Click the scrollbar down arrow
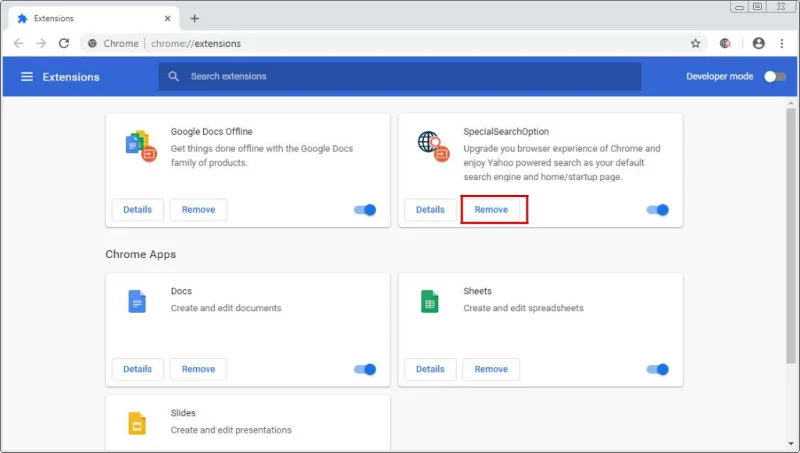Image resolution: width=800 pixels, height=453 pixels. coord(791,444)
